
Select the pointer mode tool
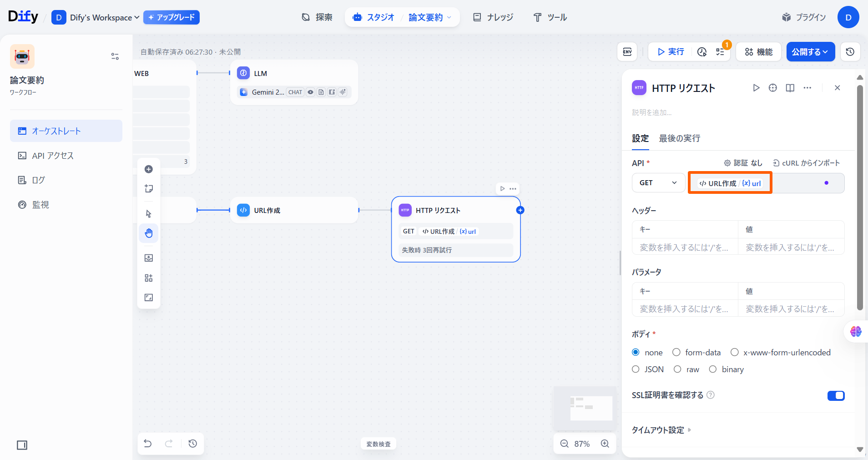coord(149,214)
